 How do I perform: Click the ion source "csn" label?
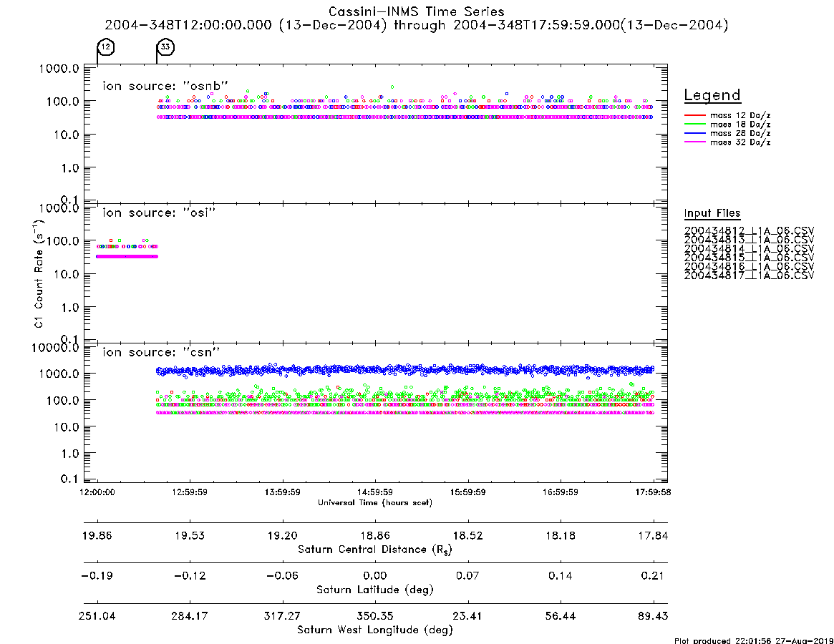pos(161,352)
